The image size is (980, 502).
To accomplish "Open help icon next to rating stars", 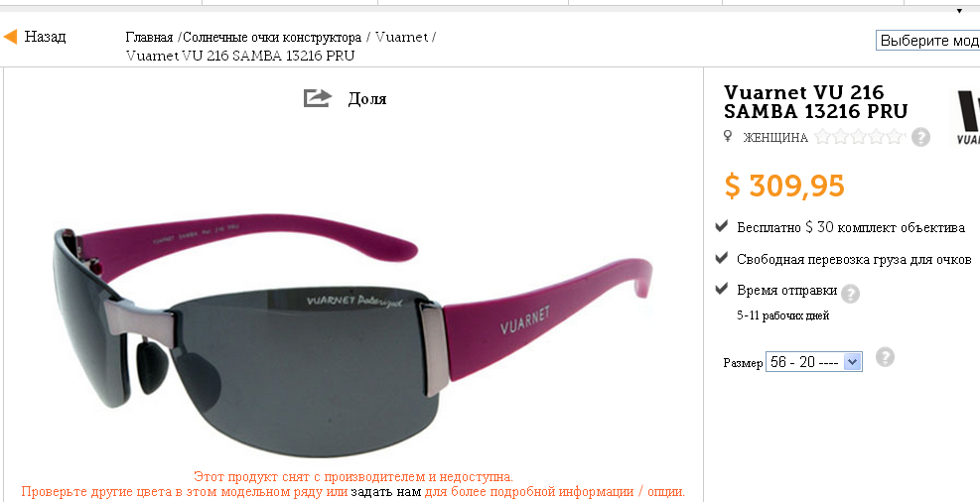I will pos(920,137).
